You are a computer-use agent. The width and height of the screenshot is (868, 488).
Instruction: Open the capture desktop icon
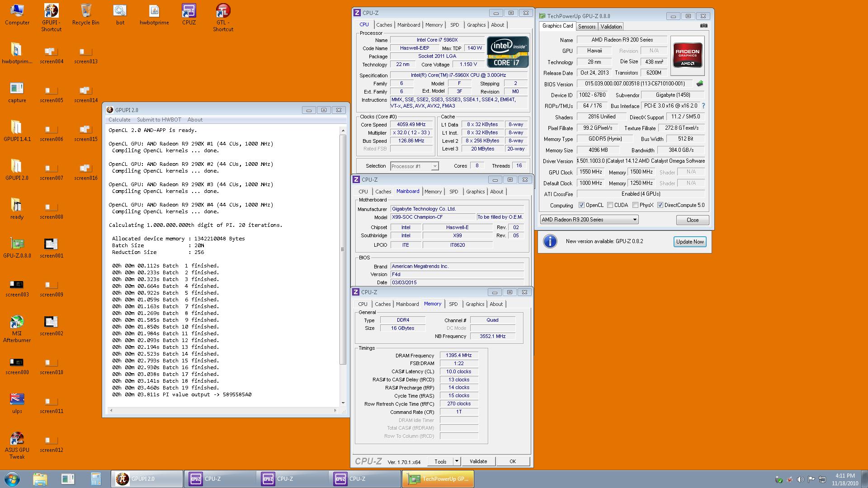(x=17, y=92)
